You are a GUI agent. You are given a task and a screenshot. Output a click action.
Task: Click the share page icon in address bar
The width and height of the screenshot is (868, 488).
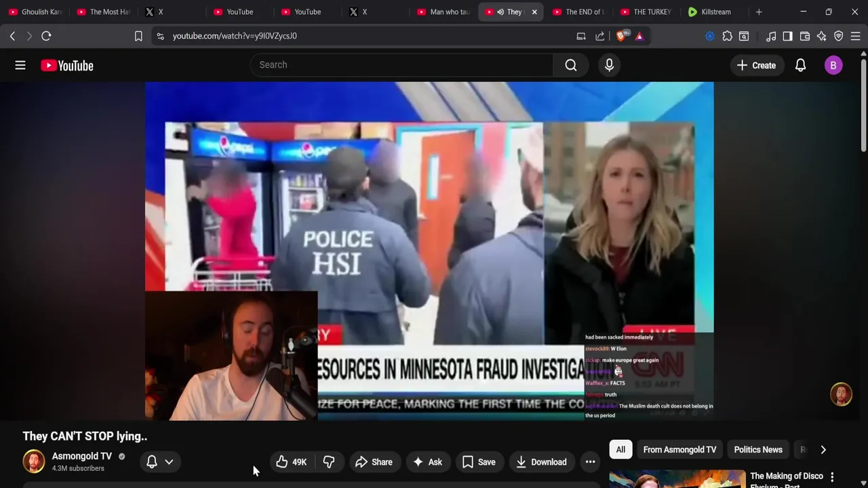coord(600,36)
